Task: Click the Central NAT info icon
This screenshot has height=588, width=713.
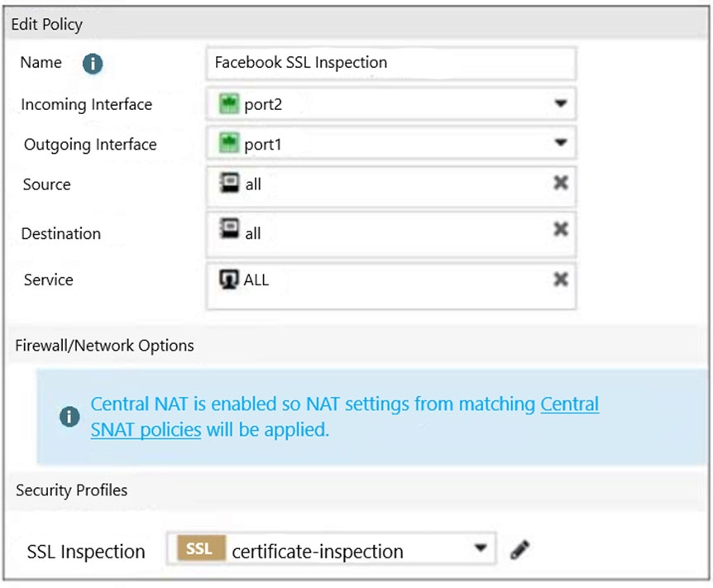Action: (69, 416)
